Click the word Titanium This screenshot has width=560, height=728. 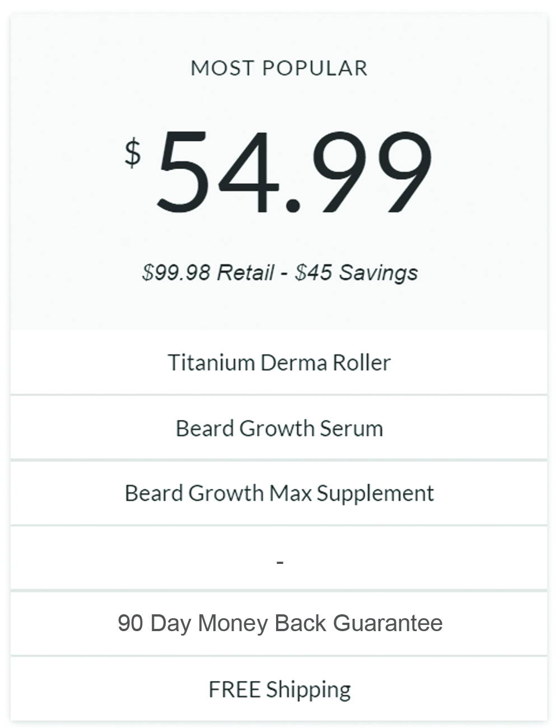tap(211, 362)
